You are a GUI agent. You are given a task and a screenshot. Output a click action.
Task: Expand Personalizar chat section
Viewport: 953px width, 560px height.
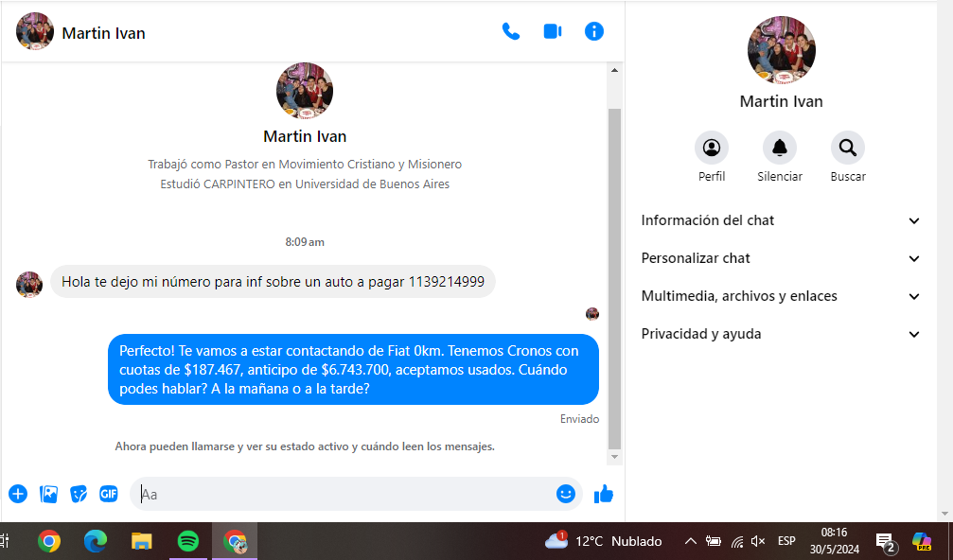coord(781,258)
